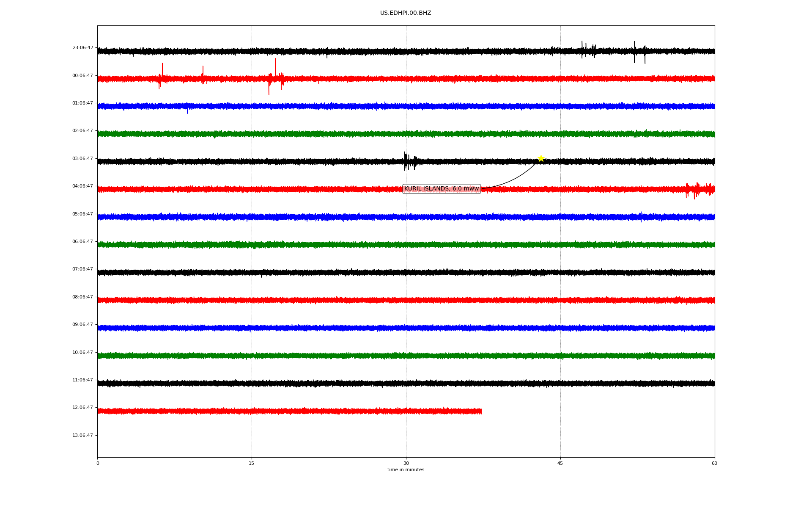Image resolution: width=812 pixels, height=508 pixels.
Task: Click the KURIL ISLANDS, 6.0 mww annotation
Action: (x=442, y=189)
